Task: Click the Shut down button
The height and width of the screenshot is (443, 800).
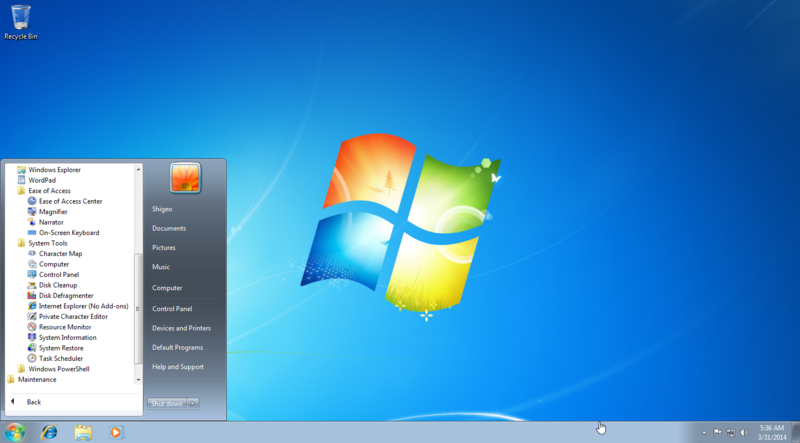Action: (x=167, y=404)
